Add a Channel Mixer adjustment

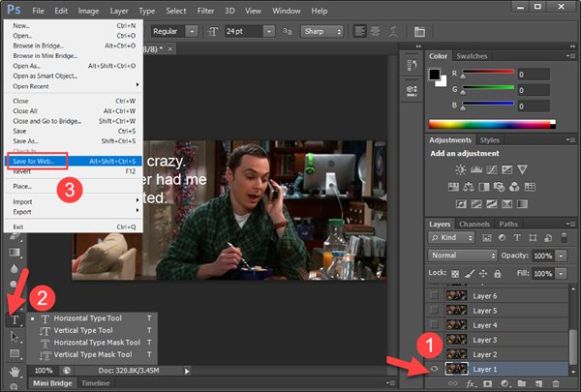point(514,187)
